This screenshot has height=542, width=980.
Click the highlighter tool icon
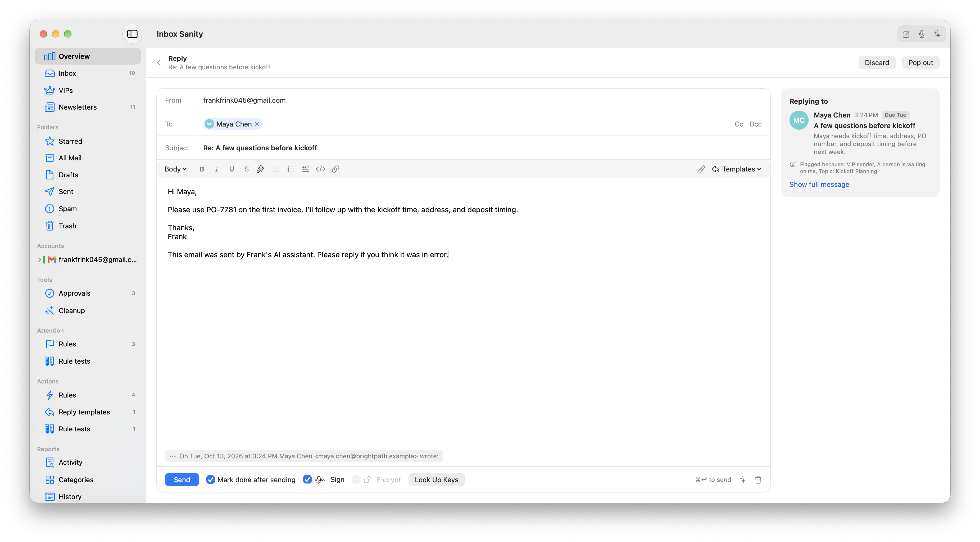(260, 169)
